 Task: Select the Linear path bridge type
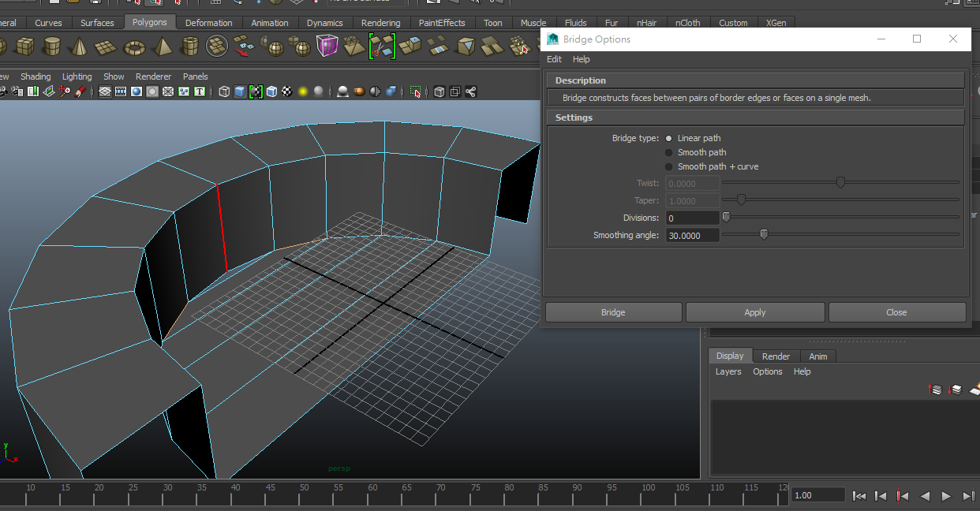[x=668, y=138]
